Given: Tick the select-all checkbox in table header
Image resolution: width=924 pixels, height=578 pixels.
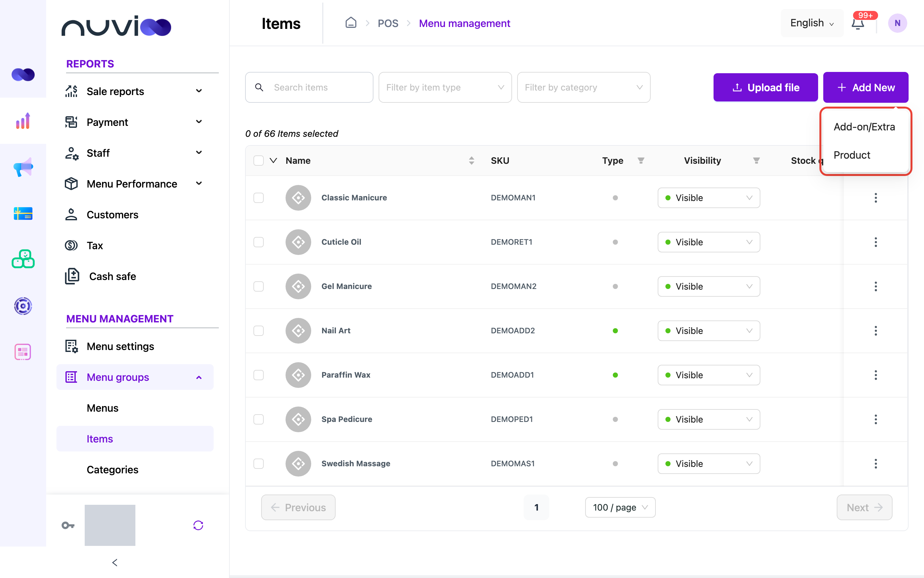Looking at the screenshot, I should click(259, 161).
